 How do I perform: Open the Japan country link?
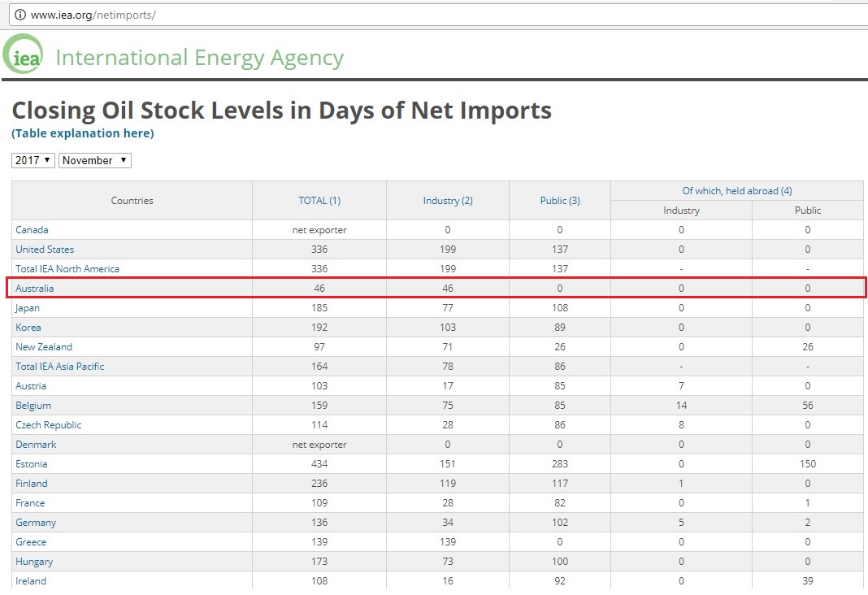[28, 308]
